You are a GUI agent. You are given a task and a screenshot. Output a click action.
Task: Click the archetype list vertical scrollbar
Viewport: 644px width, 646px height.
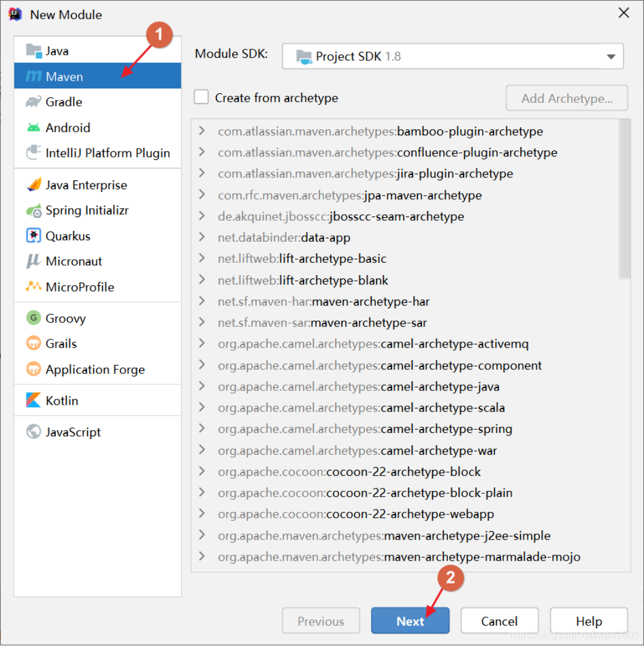625,198
